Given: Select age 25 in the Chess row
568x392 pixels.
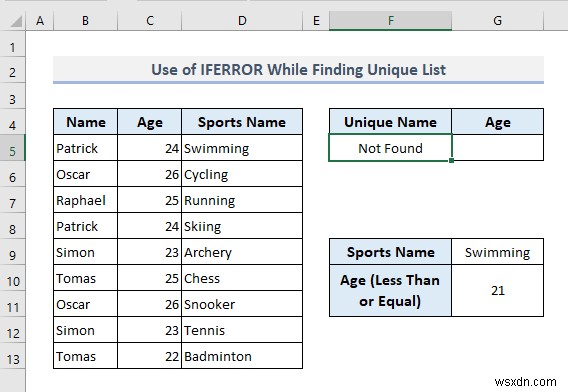Looking at the screenshot, I should (x=150, y=278).
